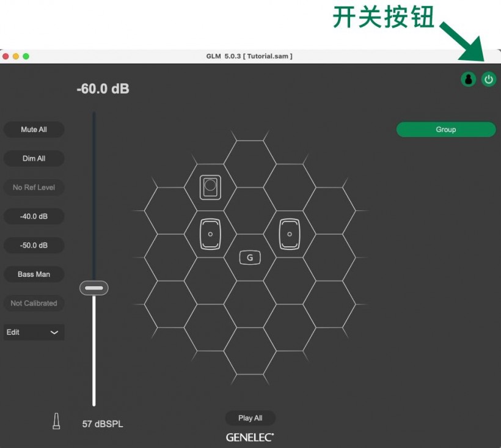Open the user profile icon
This screenshot has height=448, width=501.
pyautogui.click(x=469, y=79)
